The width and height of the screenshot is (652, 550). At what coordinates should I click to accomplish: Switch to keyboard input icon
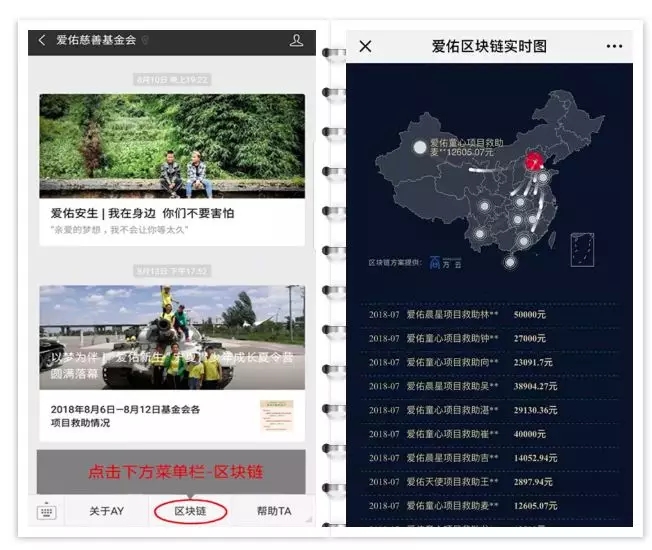tap(47, 511)
